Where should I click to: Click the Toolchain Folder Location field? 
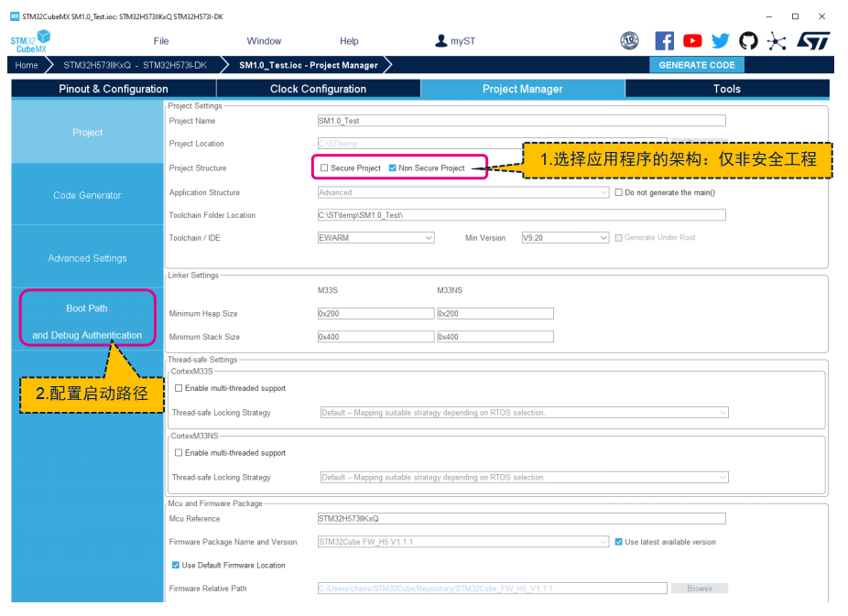pyautogui.click(x=521, y=215)
